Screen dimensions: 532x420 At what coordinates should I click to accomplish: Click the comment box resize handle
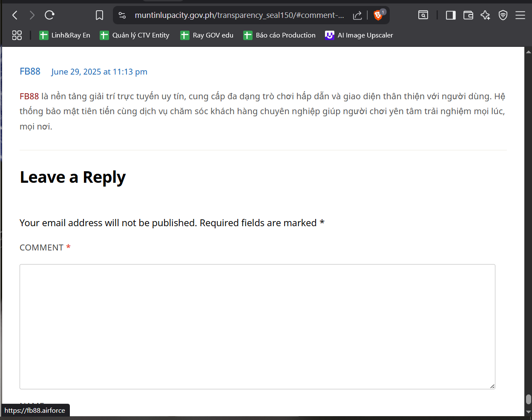point(492,386)
